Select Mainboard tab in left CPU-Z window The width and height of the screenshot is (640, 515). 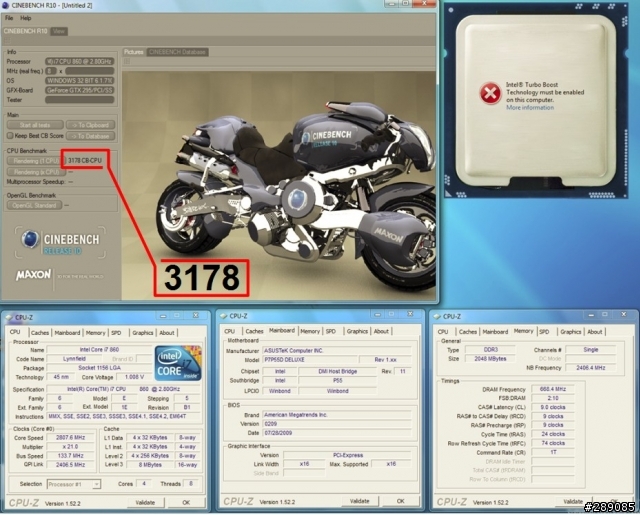pyautogui.click(x=67, y=333)
